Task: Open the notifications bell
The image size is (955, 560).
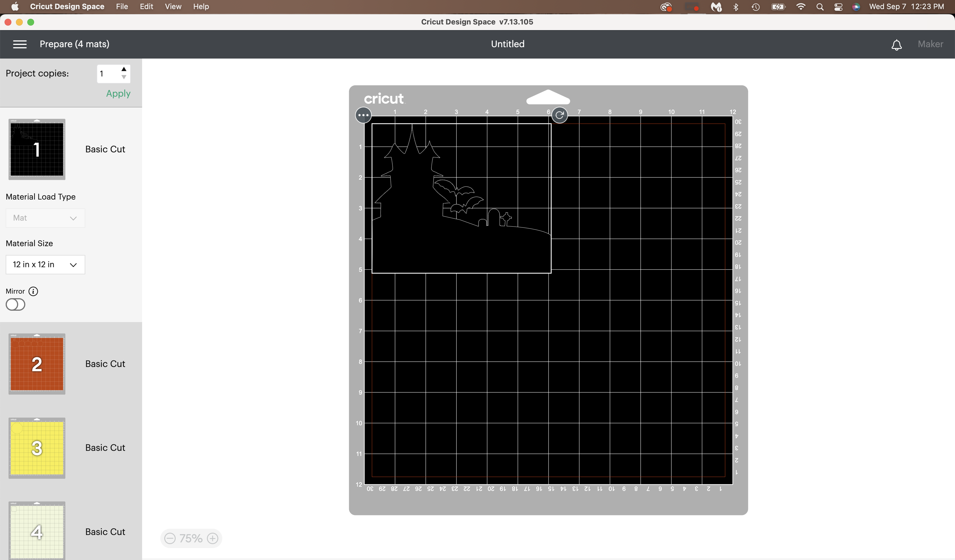Action: [897, 44]
